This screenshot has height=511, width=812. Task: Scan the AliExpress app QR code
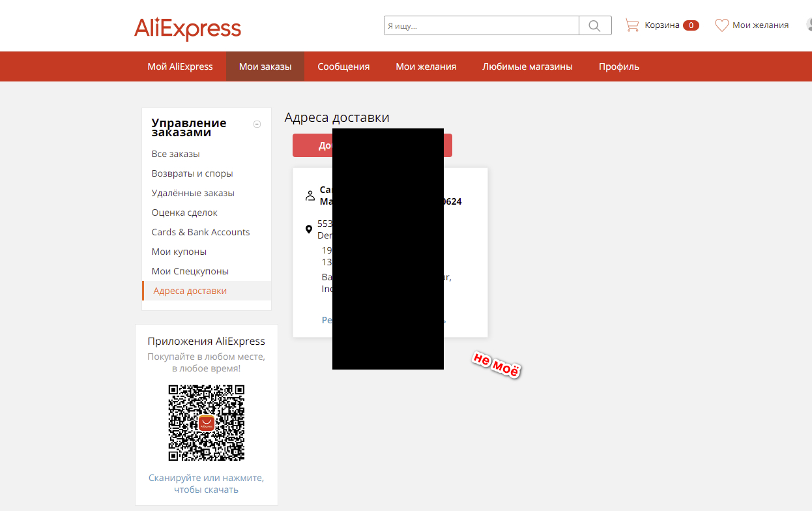207,423
